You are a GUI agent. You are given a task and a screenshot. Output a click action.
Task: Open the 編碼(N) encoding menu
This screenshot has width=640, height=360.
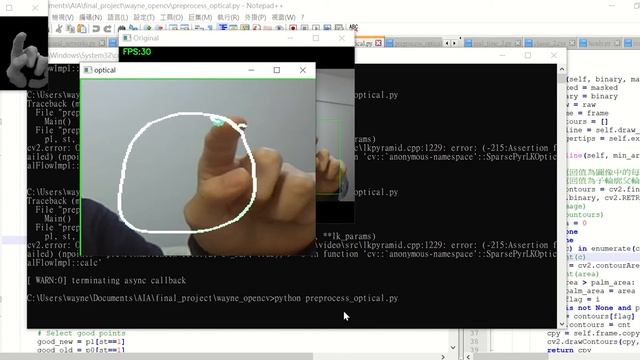[x=90, y=17]
